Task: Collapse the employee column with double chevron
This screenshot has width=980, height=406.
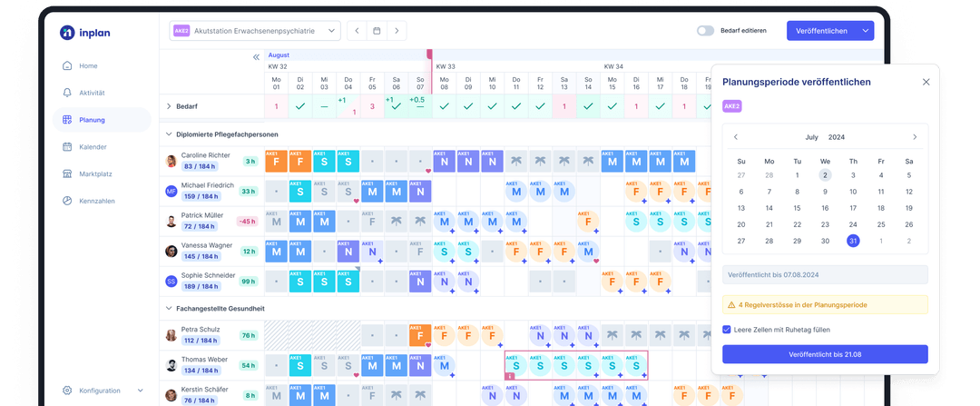Action: tap(256, 57)
